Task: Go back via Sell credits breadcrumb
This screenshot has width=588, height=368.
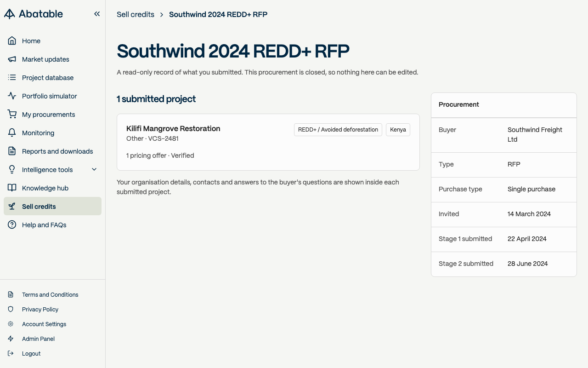Action: 136,14
